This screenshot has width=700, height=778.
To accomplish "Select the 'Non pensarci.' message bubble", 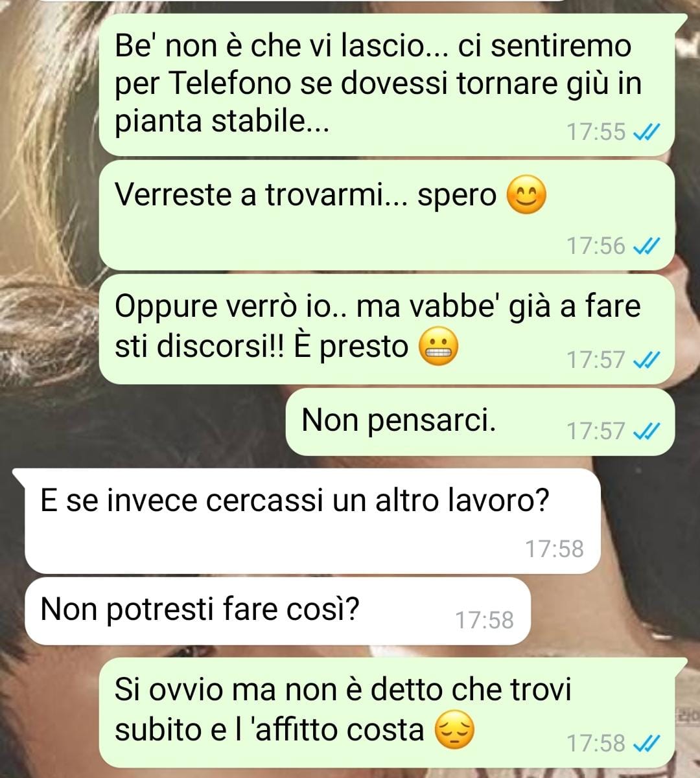I will click(x=480, y=422).
